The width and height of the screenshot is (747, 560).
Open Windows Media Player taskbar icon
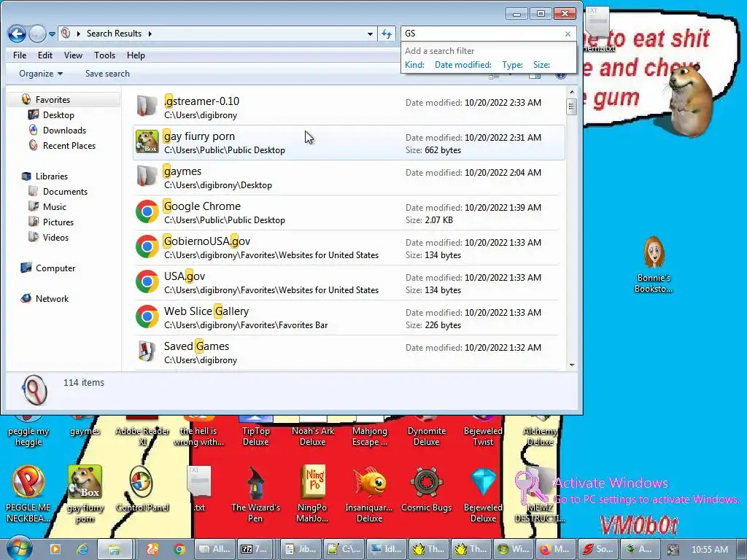pyautogui.click(x=55, y=549)
